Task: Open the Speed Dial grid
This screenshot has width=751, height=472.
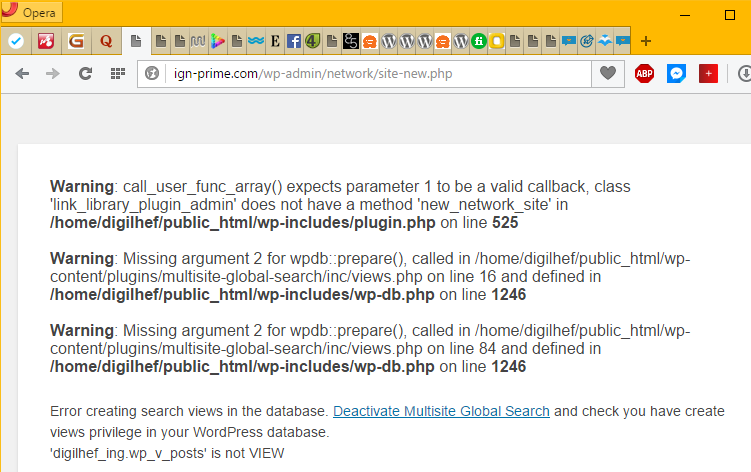Action: coord(117,73)
